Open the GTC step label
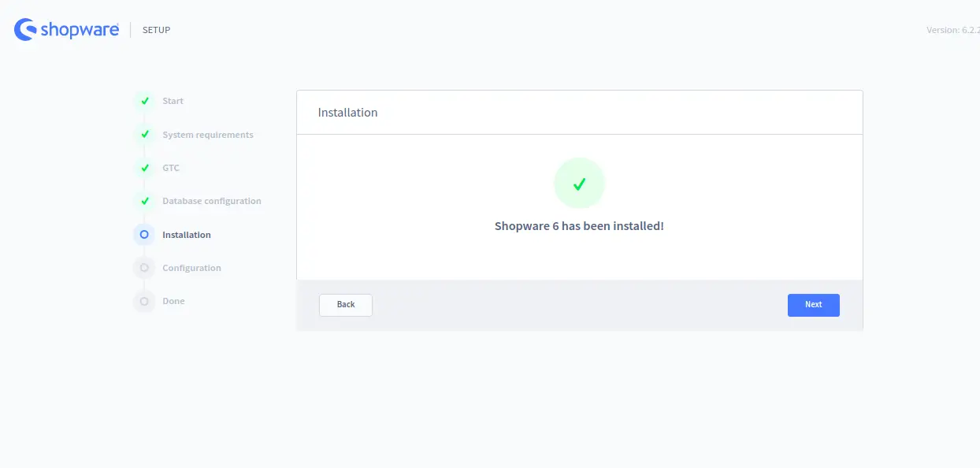The width and height of the screenshot is (980, 468). 171,168
